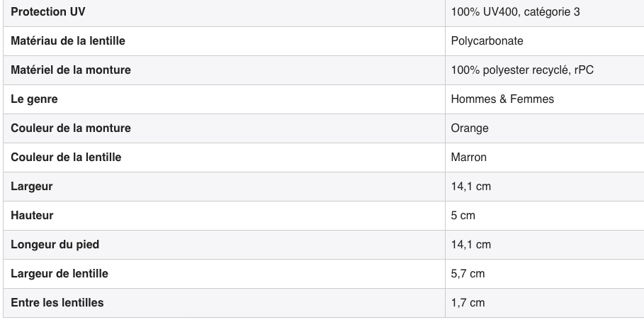This screenshot has height=320, width=644.
Task: Click the Couleur de la monture label
Action: pos(71,128)
